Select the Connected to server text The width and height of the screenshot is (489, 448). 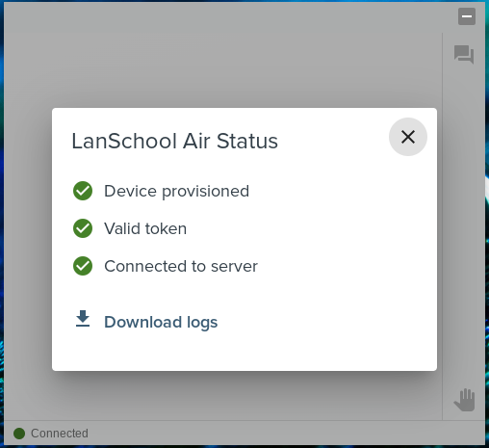[x=181, y=266]
